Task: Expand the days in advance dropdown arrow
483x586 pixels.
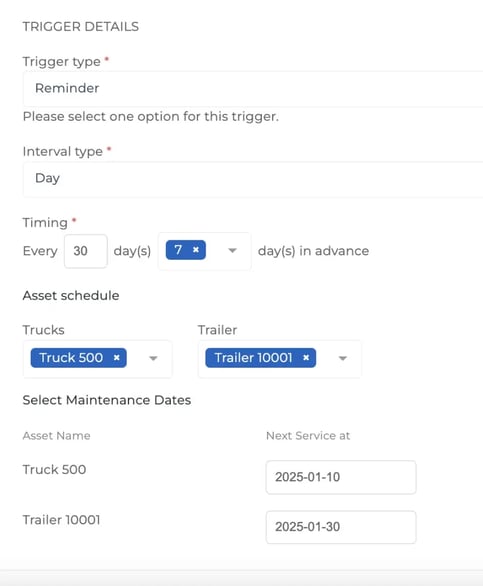Action: coord(232,250)
